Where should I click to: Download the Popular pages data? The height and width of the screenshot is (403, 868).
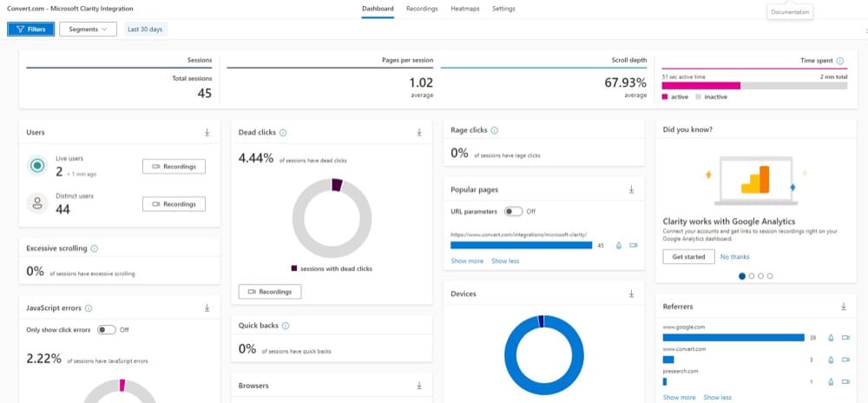pyautogui.click(x=631, y=189)
